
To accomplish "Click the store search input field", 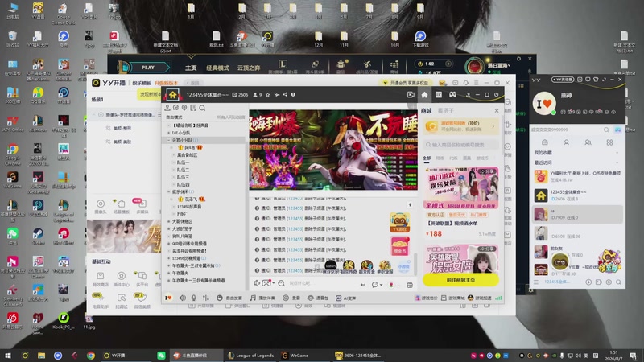I will click(x=460, y=145).
